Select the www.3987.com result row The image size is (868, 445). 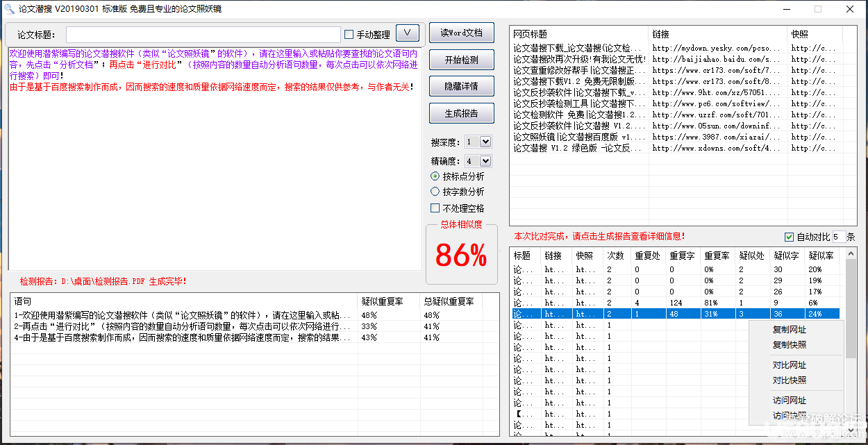(x=676, y=137)
